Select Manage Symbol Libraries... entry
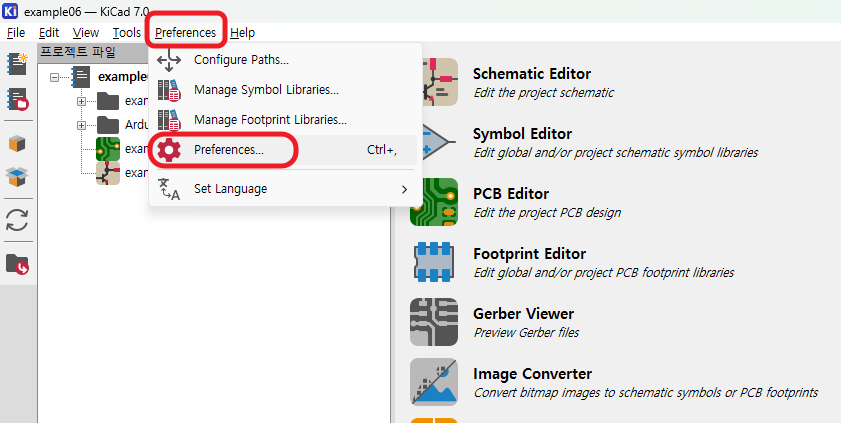The image size is (841, 423). pos(283,90)
